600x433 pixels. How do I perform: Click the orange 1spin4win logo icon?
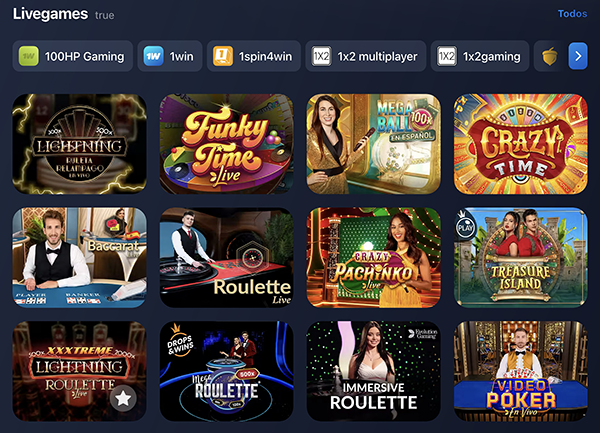223,56
